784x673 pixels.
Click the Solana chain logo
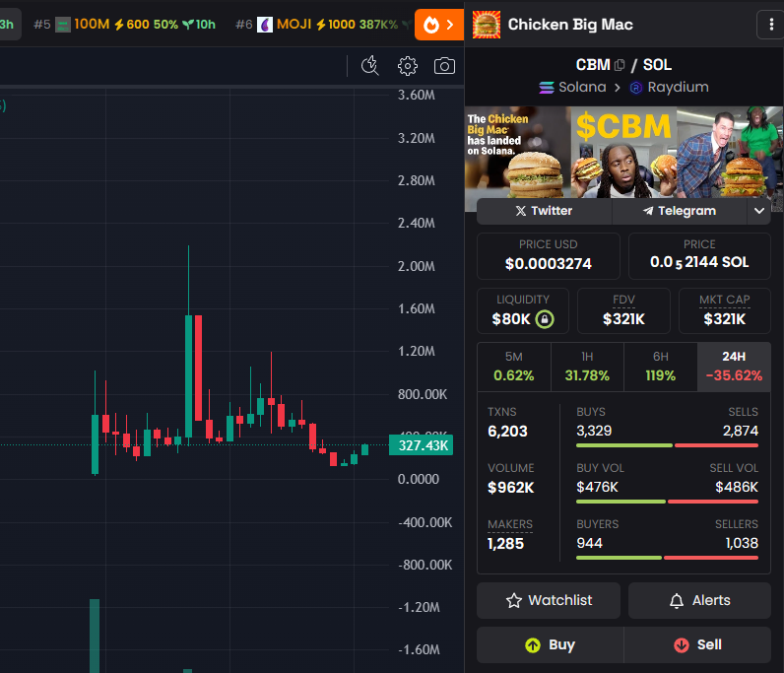coord(546,88)
